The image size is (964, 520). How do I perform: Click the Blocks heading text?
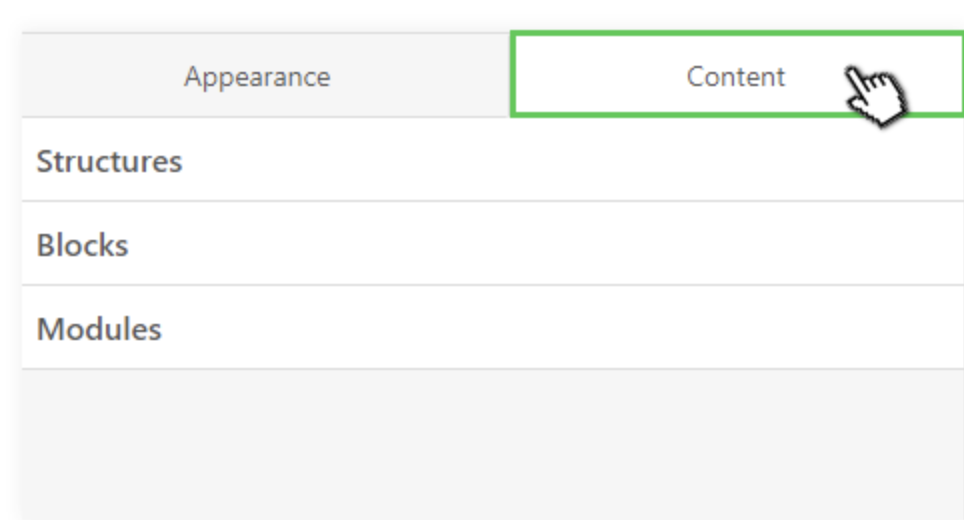pos(82,245)
